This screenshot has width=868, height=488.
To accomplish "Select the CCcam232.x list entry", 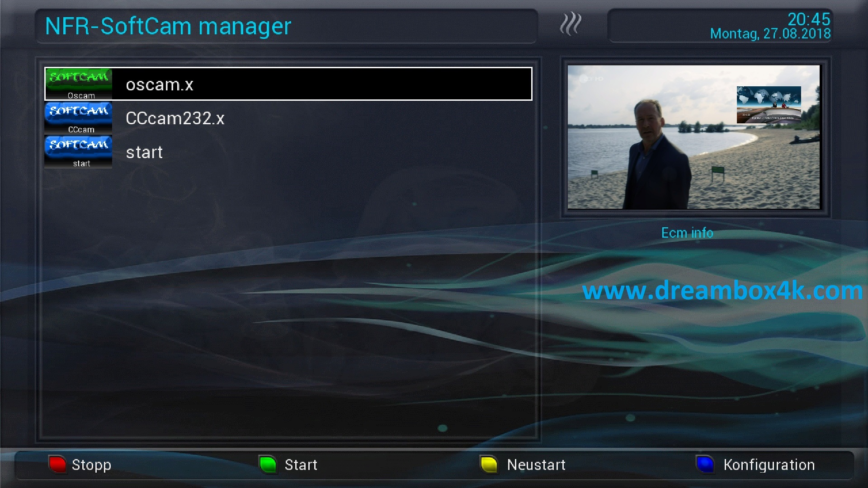I will pyautogui.click(x=288, y=118).
